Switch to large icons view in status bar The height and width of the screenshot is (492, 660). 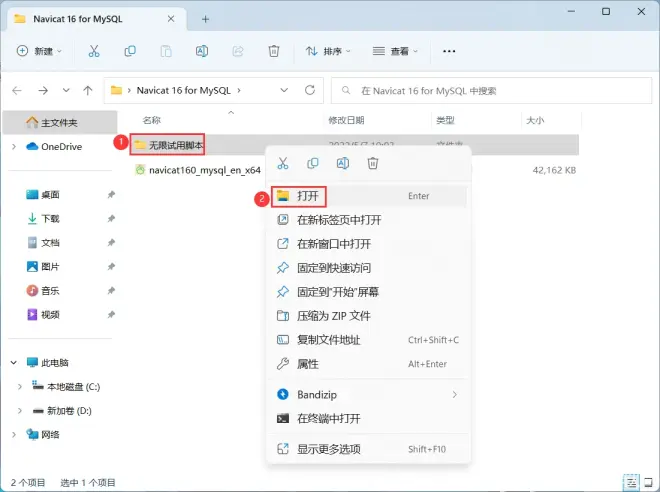point(649,482)
